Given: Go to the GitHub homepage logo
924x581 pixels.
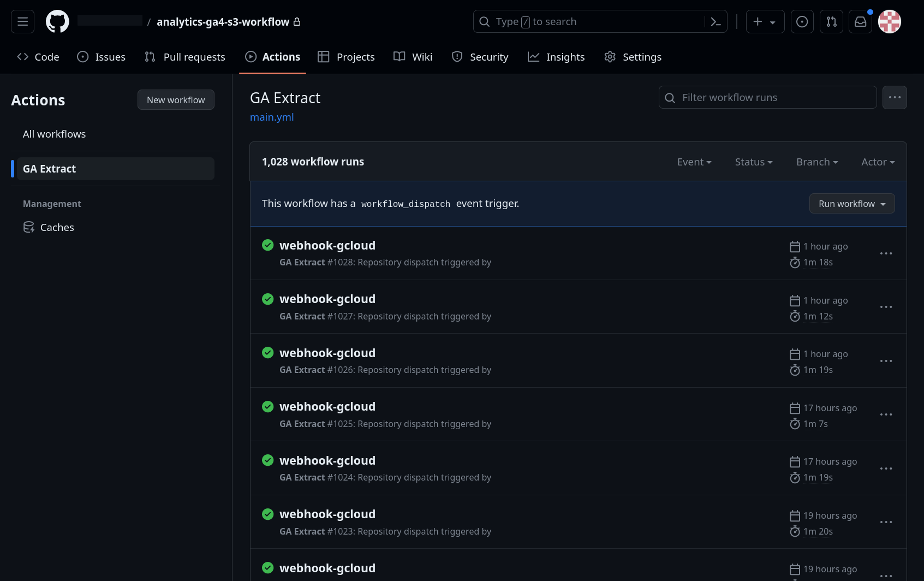Looking at the screenshot, I should click(x=57, y=22).
